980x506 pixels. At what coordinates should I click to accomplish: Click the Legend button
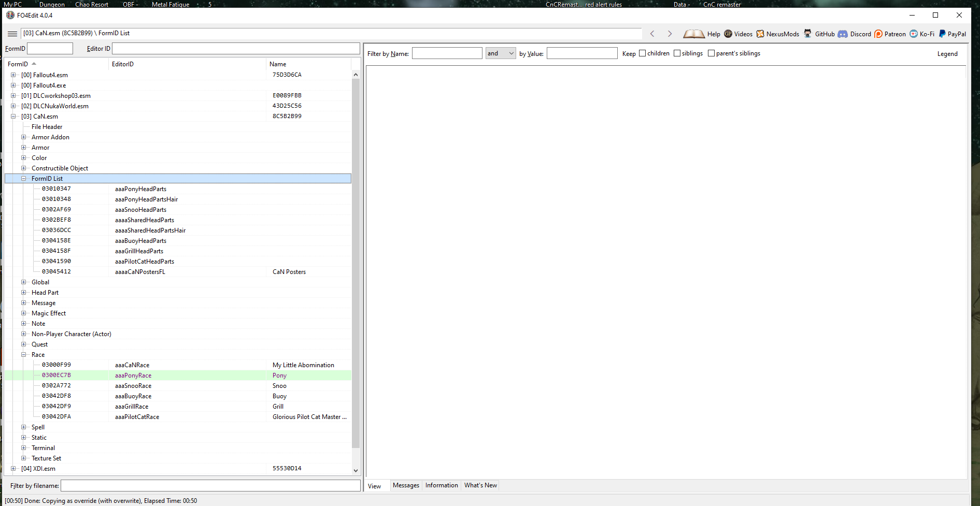(947, 54)
